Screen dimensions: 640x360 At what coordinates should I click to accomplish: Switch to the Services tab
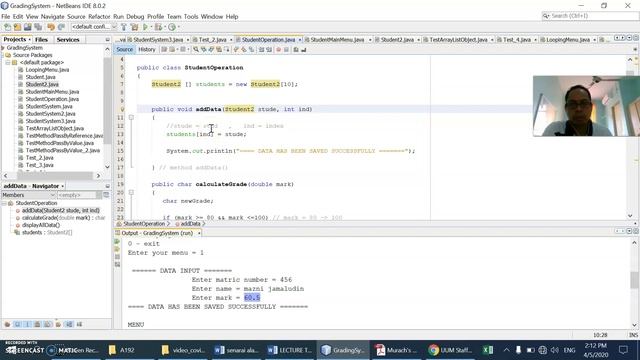click(68, 40)
